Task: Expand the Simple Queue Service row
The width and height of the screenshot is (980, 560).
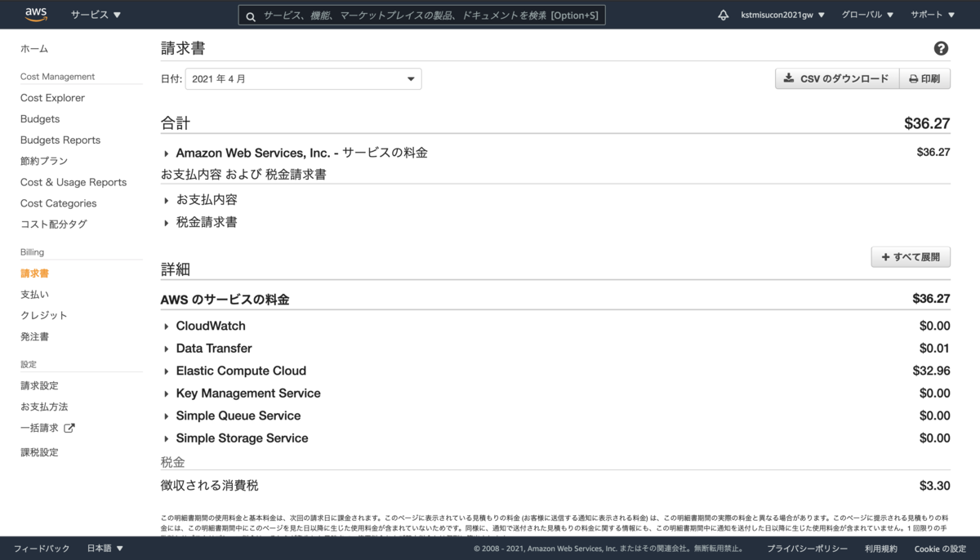Action: pyautogui.click(x=166, y=416)
